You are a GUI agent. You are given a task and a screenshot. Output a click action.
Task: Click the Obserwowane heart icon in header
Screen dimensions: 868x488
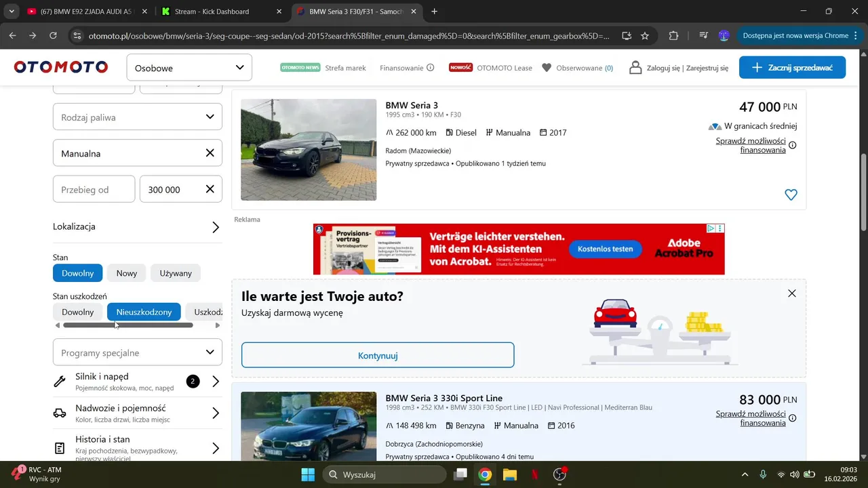coord(547,68)
